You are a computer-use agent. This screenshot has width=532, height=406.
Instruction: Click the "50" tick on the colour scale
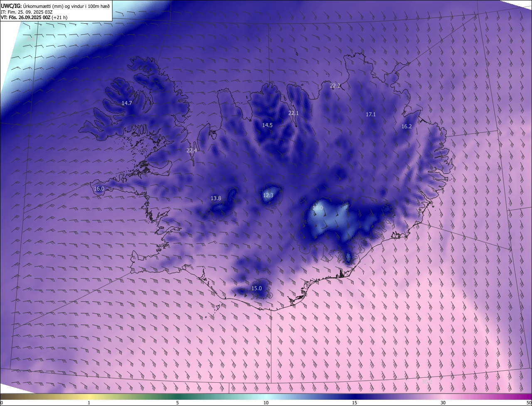click(529, 403)
